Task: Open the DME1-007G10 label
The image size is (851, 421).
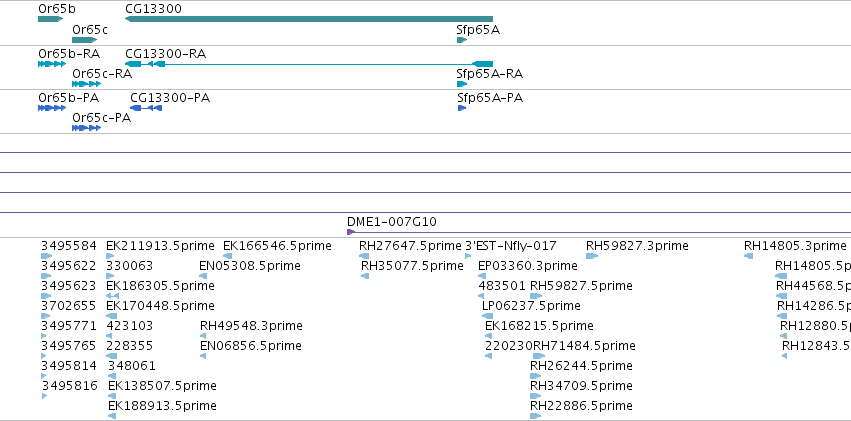Action: pyautogui.click(x=392, y=222)
